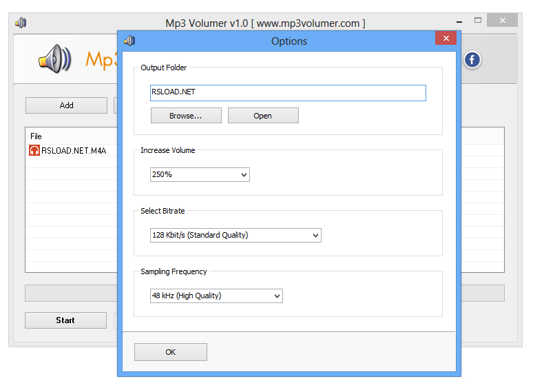
Task: Click Open to view output folder
Action: click(x=263, y=116)
